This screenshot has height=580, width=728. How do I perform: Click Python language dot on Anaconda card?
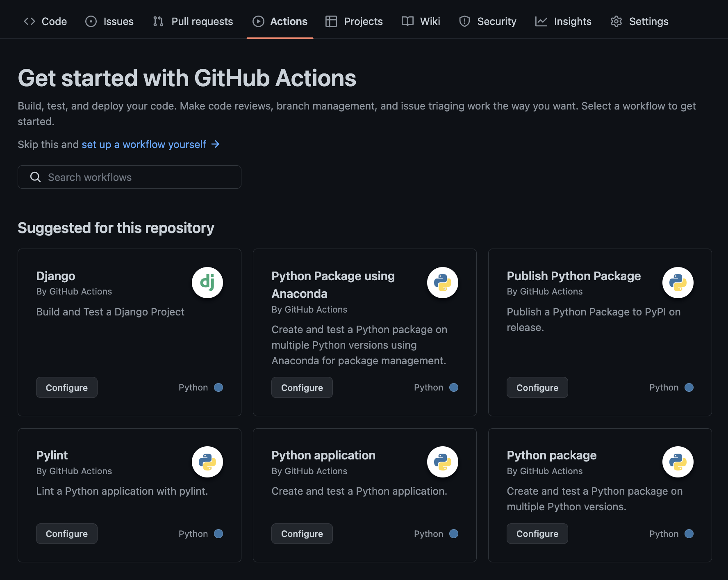(454, 387)
